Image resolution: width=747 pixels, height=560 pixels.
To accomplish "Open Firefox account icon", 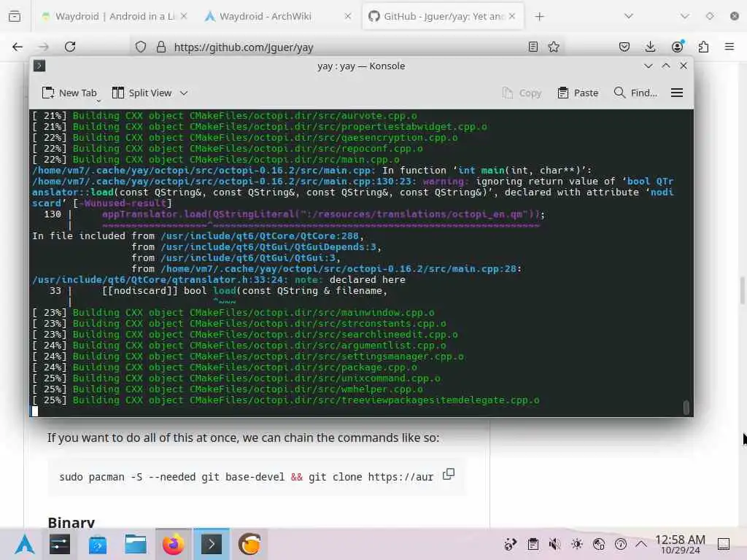I will pyautogui.click(x=677, y=47).
